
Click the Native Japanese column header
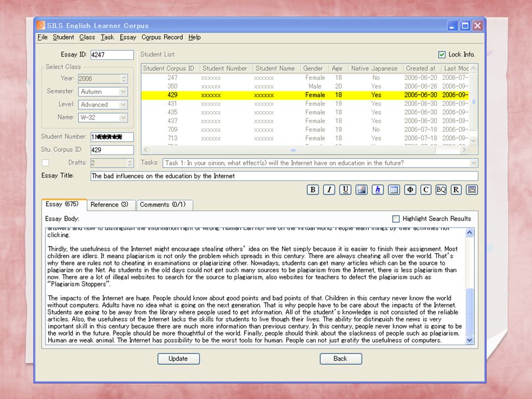pos(376,69)
